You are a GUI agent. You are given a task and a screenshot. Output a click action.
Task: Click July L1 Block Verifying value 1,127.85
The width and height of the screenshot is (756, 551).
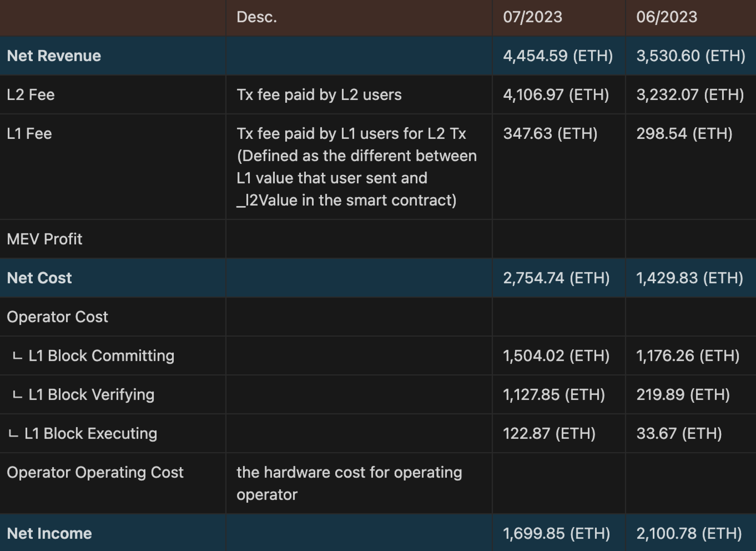554,395
